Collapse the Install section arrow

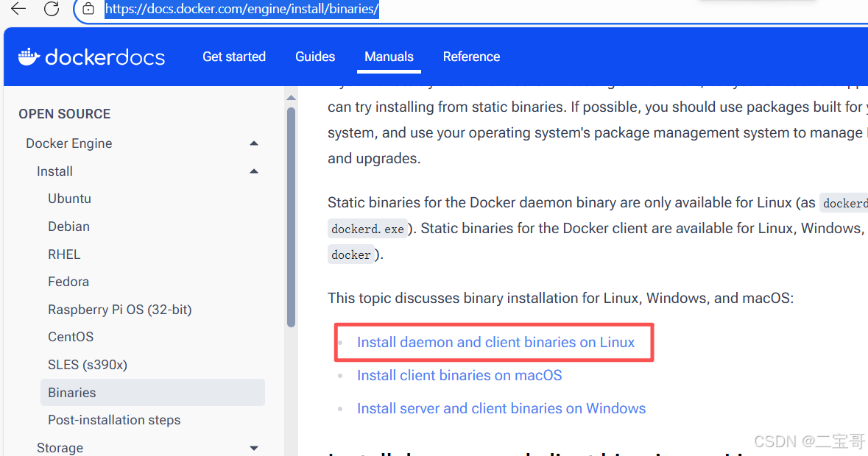pos(254,171)
